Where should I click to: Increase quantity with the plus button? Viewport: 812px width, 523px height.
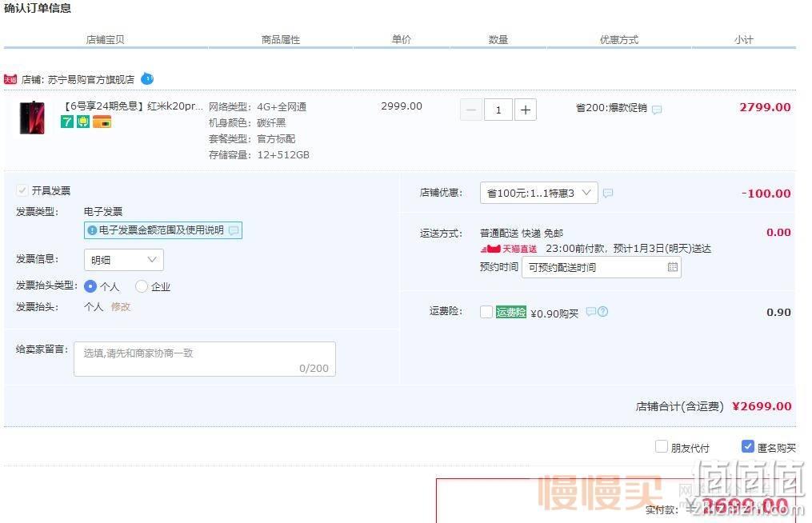point(525,110)
